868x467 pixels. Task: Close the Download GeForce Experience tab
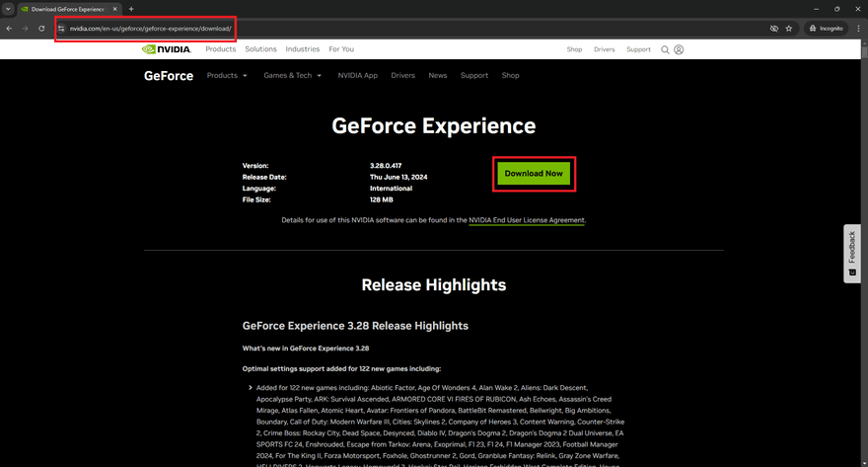[x=115, y=9]
